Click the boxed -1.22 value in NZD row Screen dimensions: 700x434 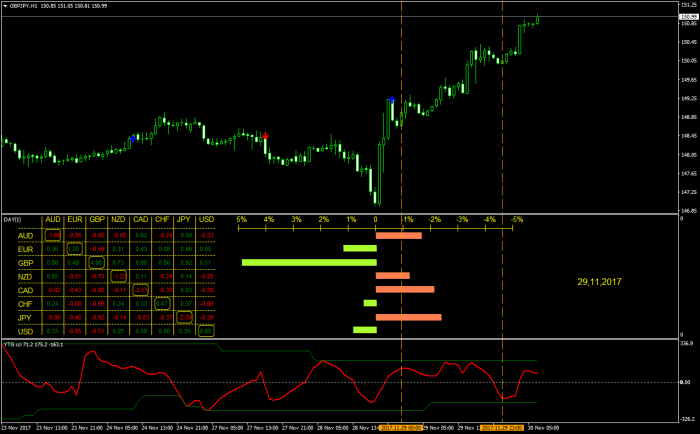(x=119, y=277)
